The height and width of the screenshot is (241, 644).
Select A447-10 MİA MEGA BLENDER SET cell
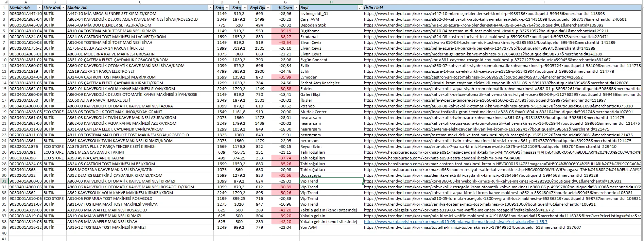140,14
